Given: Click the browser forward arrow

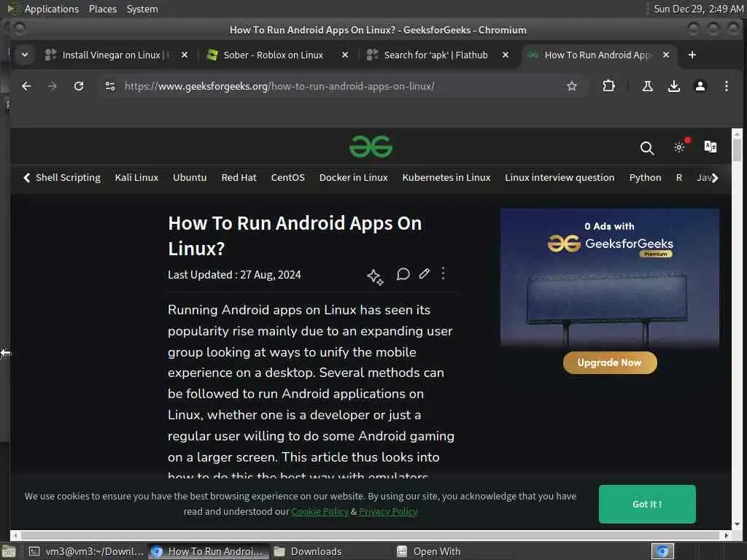Looking at the screenshot, I should (x=53, y=86).
